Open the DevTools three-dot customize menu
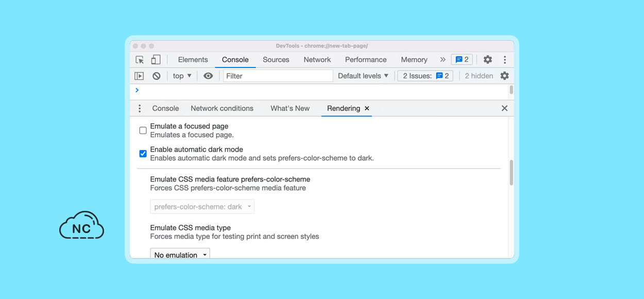This screenshot has height=299, width=644. click(x=505, y=60)
